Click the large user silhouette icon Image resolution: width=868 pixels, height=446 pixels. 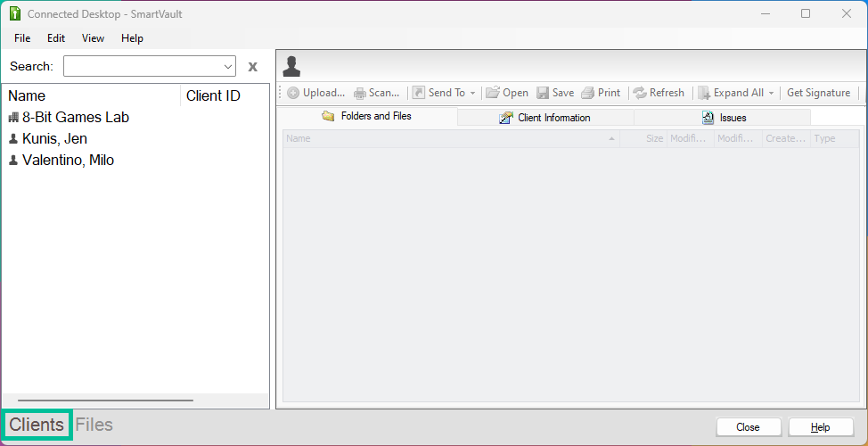pyautogui.click(x=291, y=66)
